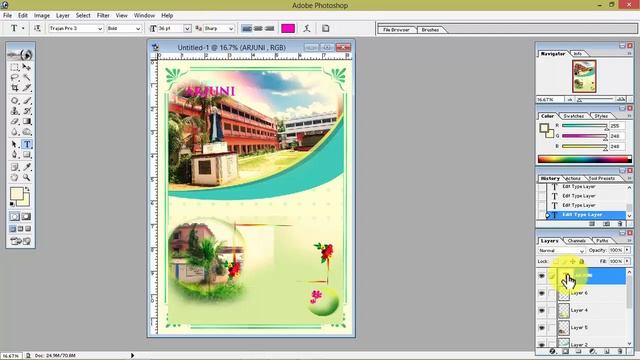Switch to the Channels tab
This screenshot has width=640, height=360.
(576, 241)
